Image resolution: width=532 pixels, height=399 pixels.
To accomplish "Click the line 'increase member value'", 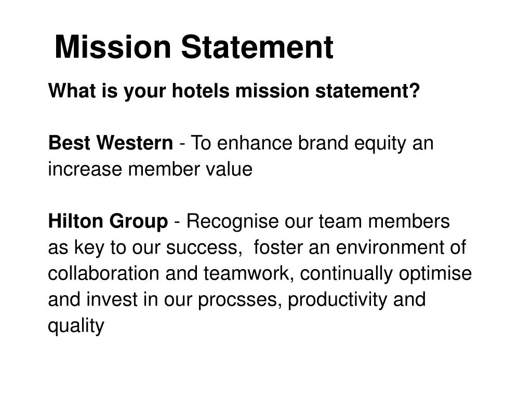I will pyautogui.click(x=150, y=169).
